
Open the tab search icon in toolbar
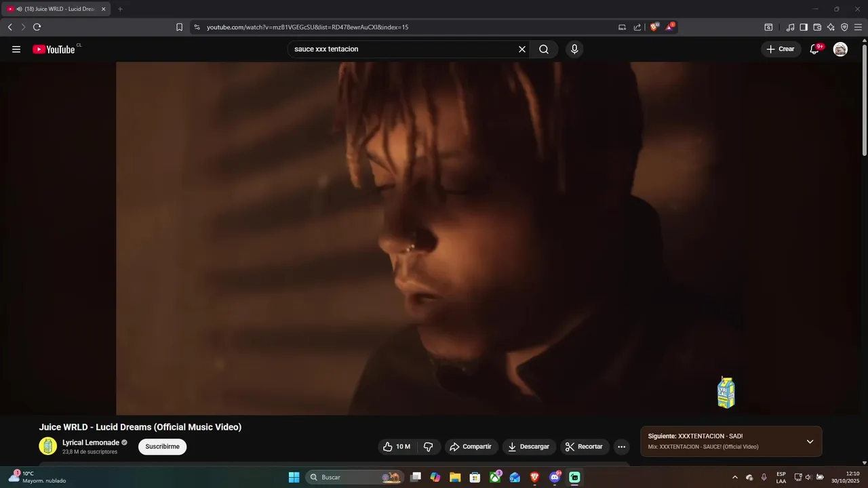pos(768,27)
